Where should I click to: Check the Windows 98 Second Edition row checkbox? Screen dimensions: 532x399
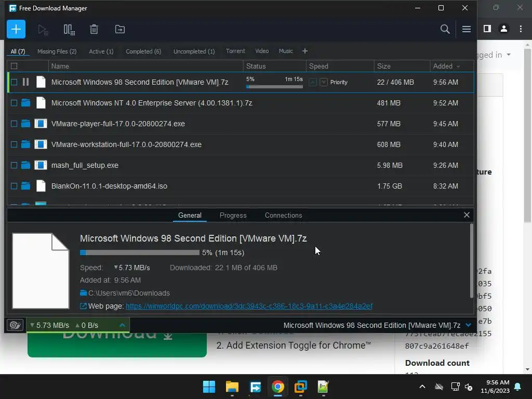[14, 82]
